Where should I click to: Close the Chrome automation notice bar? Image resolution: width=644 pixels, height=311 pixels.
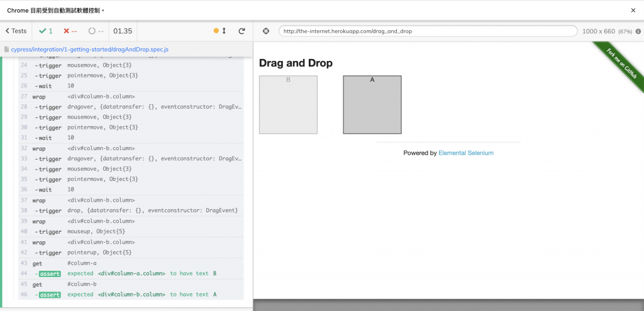click(x=633, y=10)
